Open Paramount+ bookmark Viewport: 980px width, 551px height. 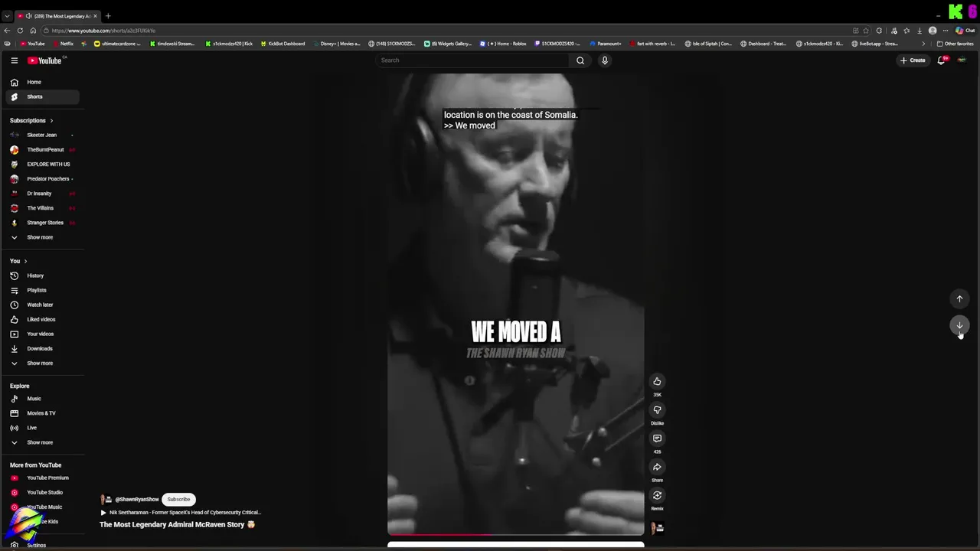(605, 44)
